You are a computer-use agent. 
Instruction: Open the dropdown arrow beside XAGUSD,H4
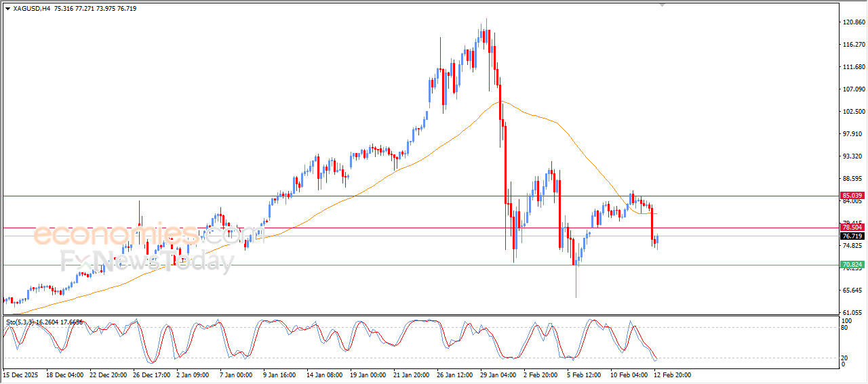click(x=7, y=9)
